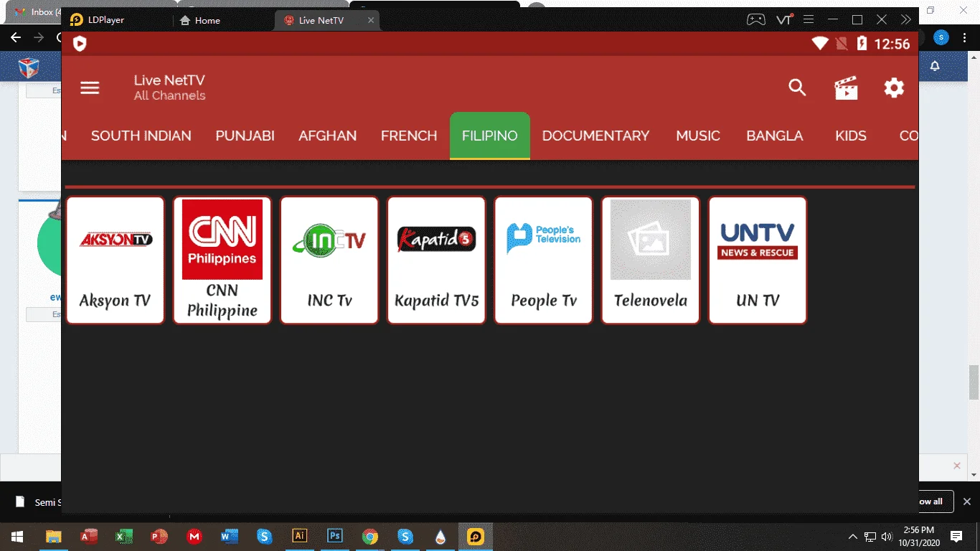The image size is (980, 551).
Task: Click the Chrome page vertical scrollbar
Action: click(x=974, y=382)
